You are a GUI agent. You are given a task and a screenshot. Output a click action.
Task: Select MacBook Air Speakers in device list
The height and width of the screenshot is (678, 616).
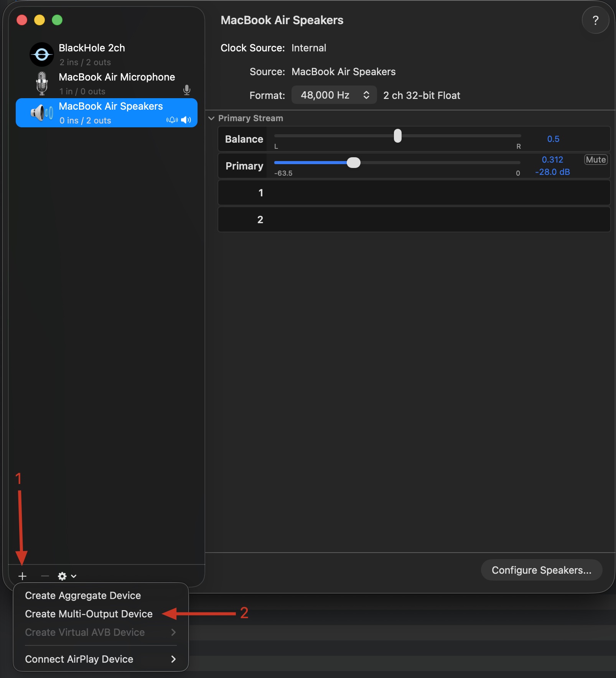107,113
